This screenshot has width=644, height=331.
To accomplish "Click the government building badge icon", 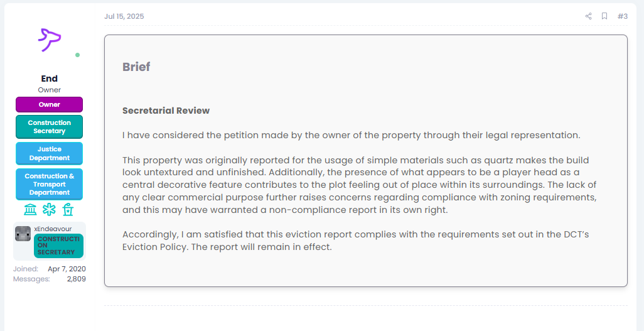I will click(x=30, y=210).
